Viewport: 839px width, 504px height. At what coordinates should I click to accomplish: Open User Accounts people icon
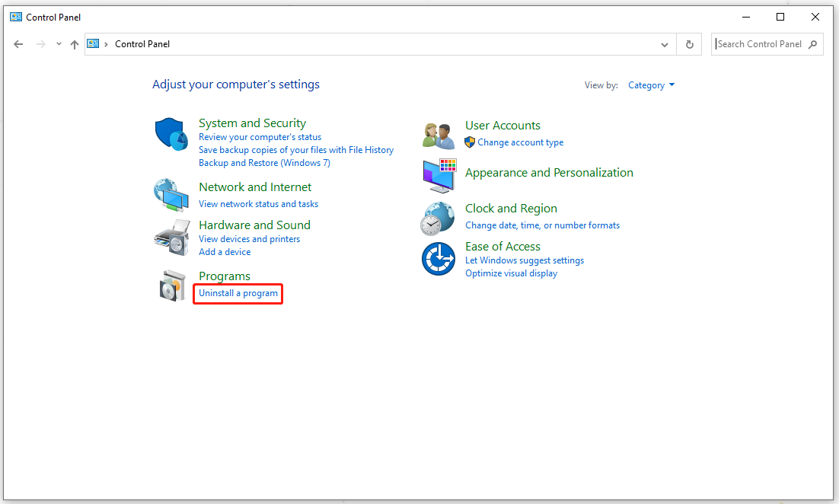[x=439, y=136]
